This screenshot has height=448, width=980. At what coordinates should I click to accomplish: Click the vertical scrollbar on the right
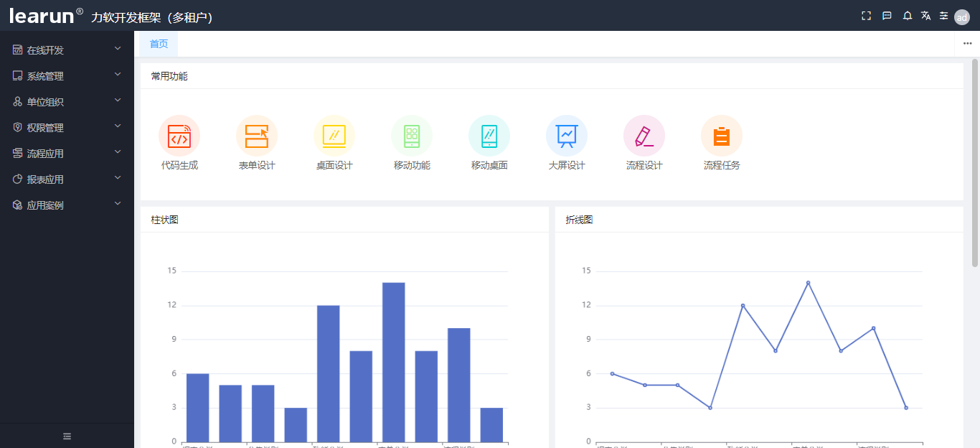(x=975, y=163)
